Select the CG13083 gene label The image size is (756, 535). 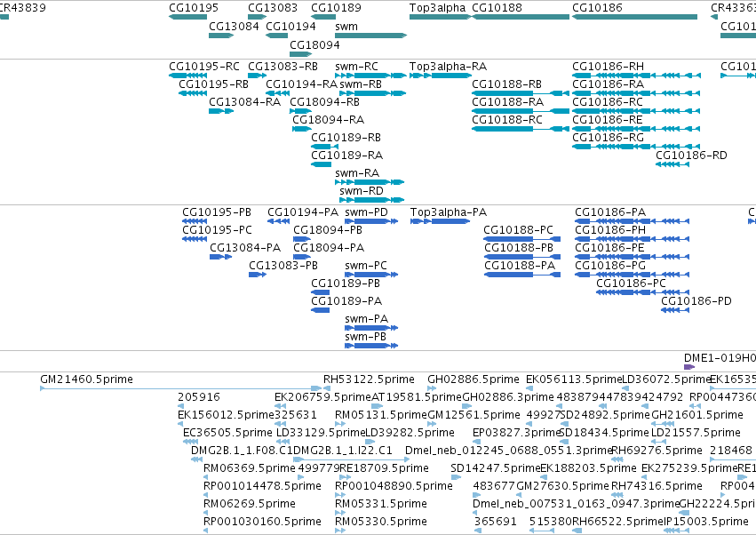click(x=273, y=8)
